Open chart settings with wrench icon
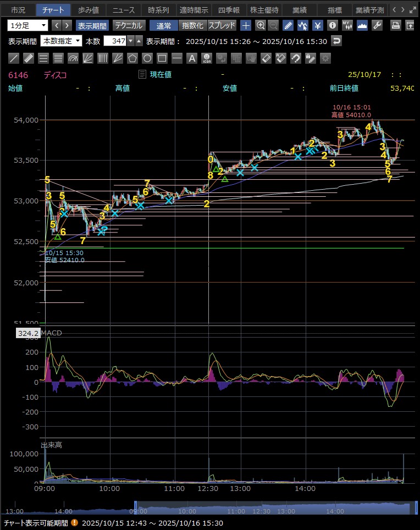This screenshot has width=420, height=530. [377, 25]
